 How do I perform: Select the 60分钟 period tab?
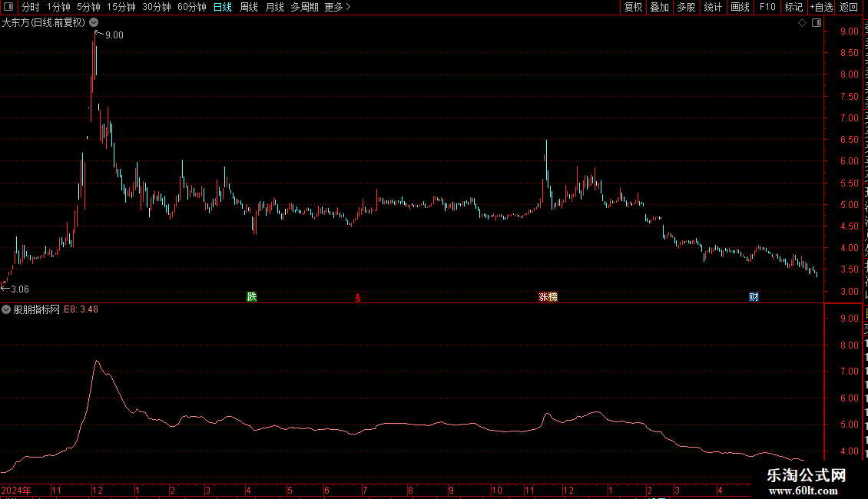[192, 7]
